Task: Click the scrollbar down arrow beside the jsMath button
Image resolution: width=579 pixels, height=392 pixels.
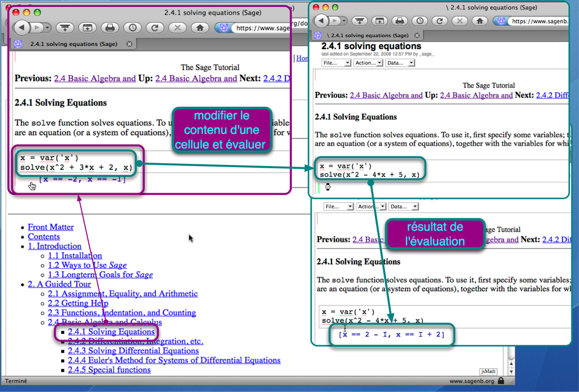Action: coord(511,371)
